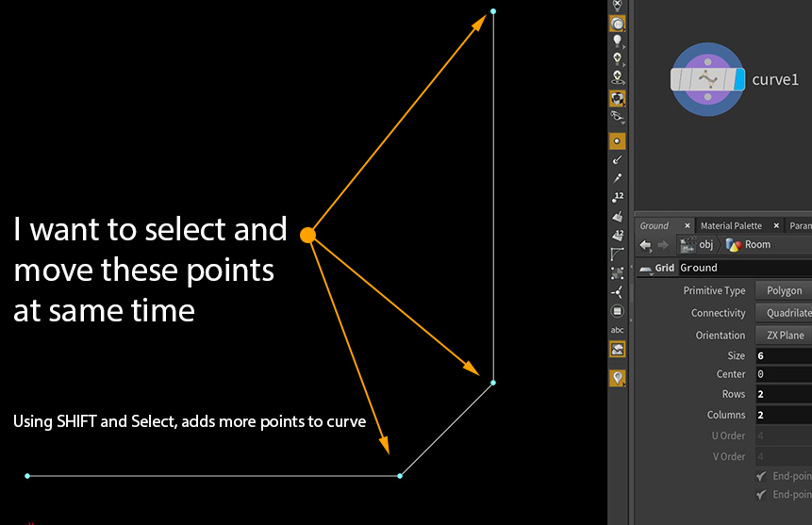Toggle display point trails icon
The height and width of the screenshot is (525, 812).
click(x=617, y=178)
